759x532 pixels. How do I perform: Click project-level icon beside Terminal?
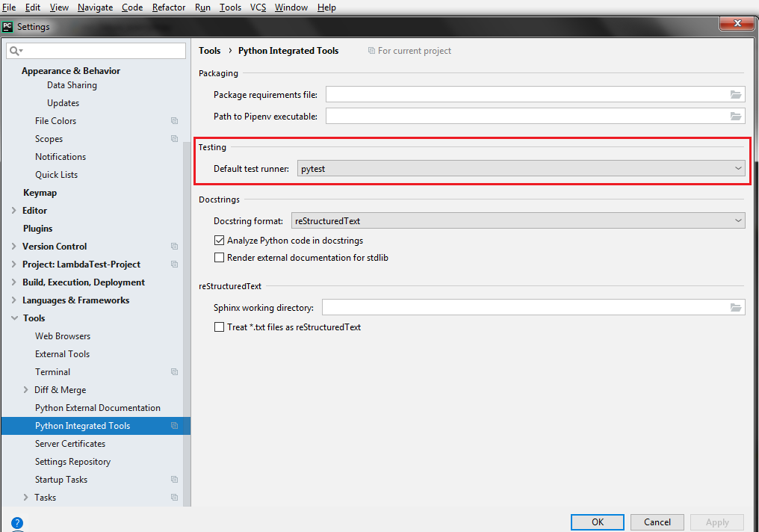(x=174, y=372)
